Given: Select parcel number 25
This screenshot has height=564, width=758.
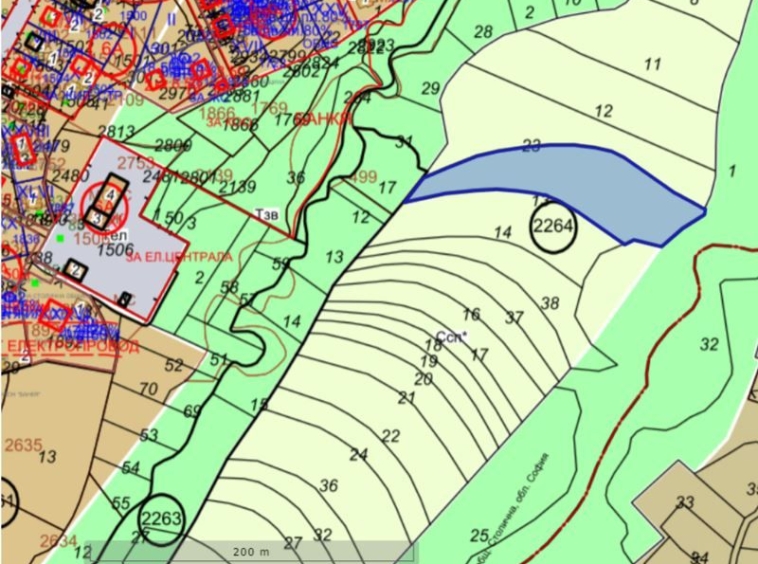Looking at the screenshot, I should 480,535.
